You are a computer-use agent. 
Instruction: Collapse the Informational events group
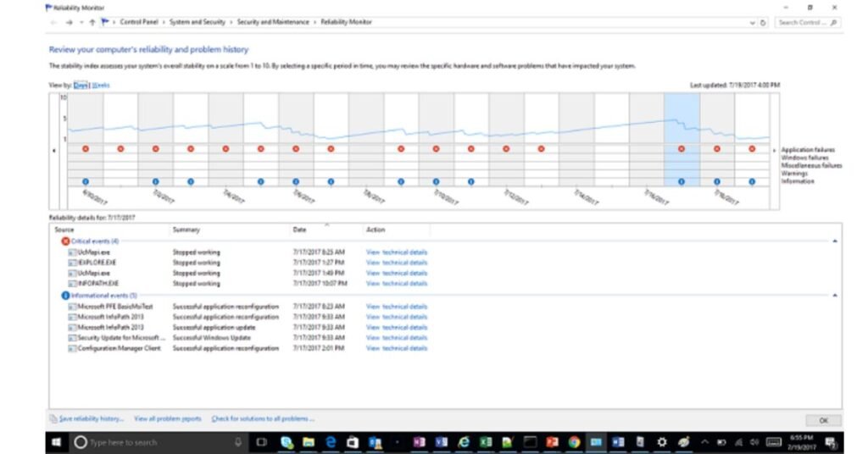point(835,296)
